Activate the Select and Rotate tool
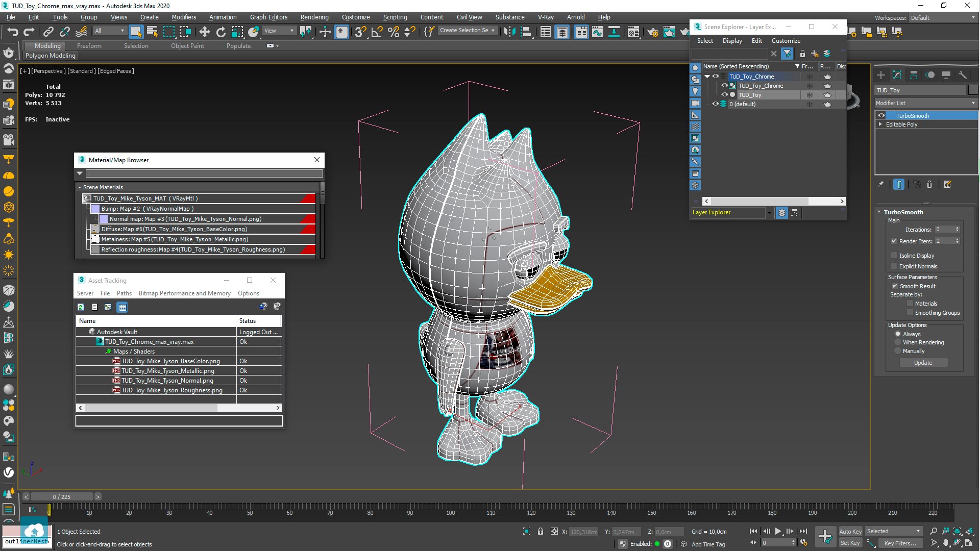Screen dimensions: 980x551 pyautogui.click(x=220, y=32)
